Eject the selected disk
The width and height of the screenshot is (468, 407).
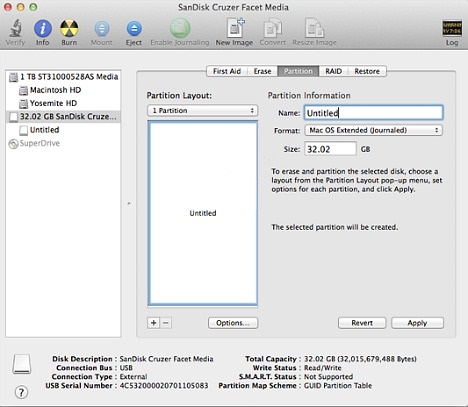(x=134, y=29)
